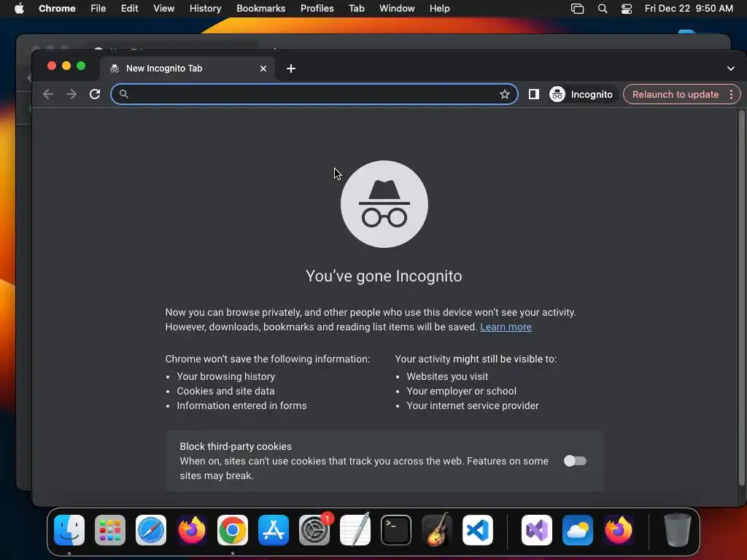Open the Edit menu
The image size is (747, 560).
pos(129,9)
